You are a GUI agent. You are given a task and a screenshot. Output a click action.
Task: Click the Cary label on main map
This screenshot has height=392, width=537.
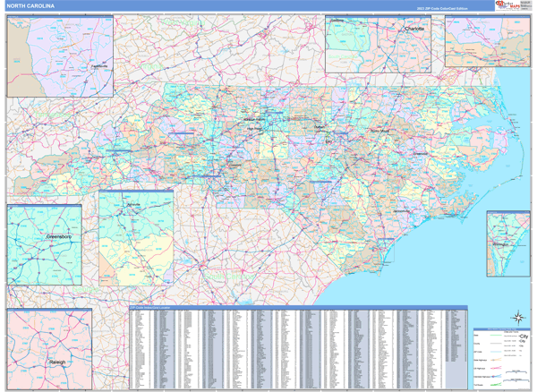(328, 141)
